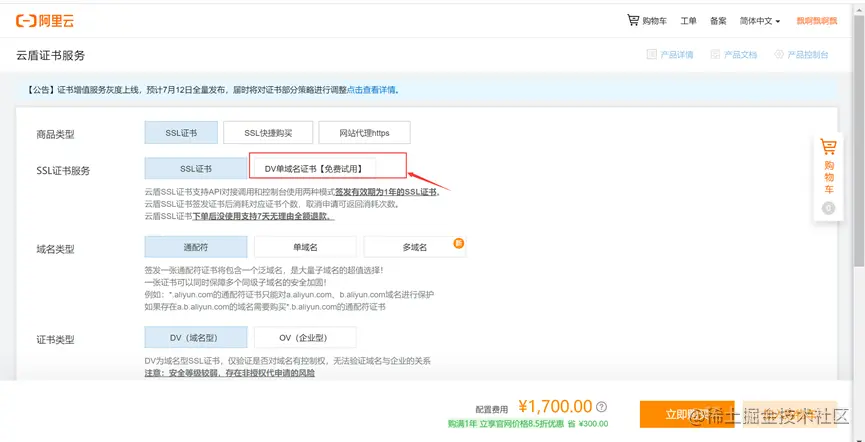Open the 产品详情 link

677,55
